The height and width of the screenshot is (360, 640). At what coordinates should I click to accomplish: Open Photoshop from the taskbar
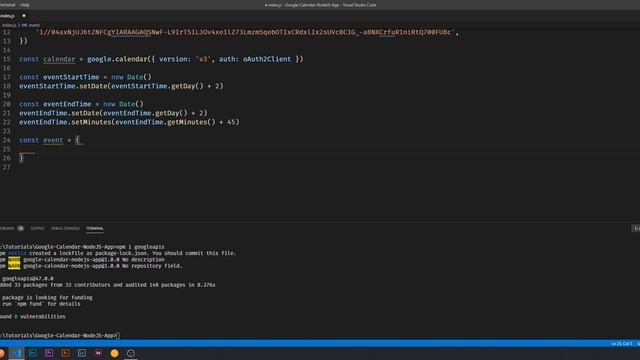pyautogui.click(x=33, y=353)
